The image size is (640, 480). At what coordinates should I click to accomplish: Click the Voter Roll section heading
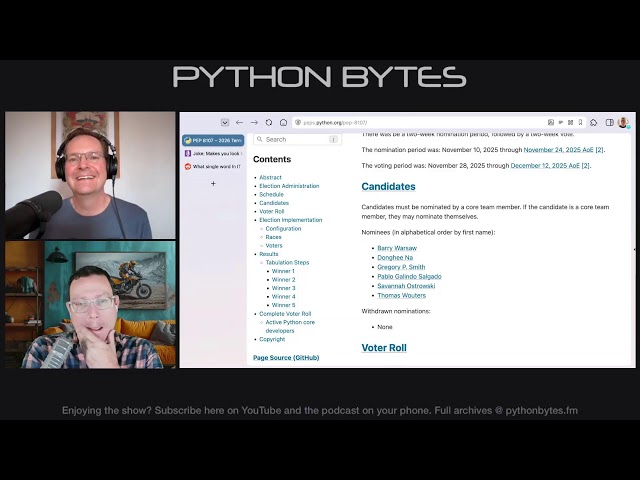(384, 348)
